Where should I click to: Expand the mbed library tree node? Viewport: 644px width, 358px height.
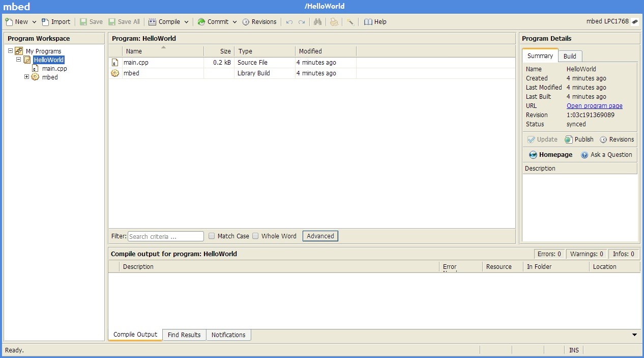coord(26,77)
